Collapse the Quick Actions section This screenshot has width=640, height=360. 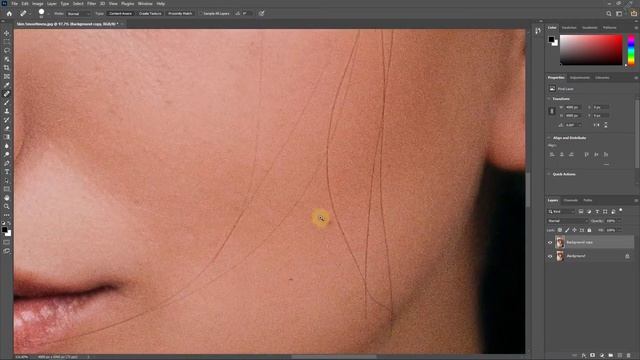pos(549,174)
